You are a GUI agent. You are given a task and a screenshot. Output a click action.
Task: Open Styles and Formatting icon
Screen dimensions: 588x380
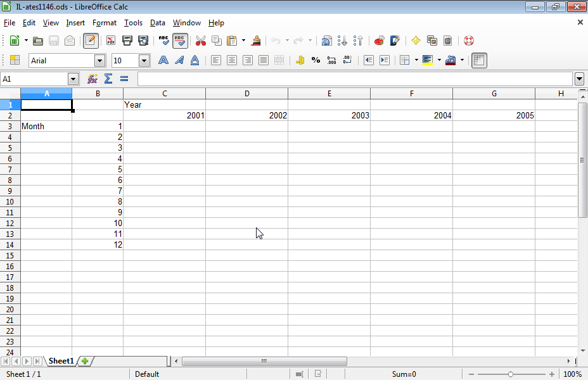pyautogui.click(x=15, y=60)
